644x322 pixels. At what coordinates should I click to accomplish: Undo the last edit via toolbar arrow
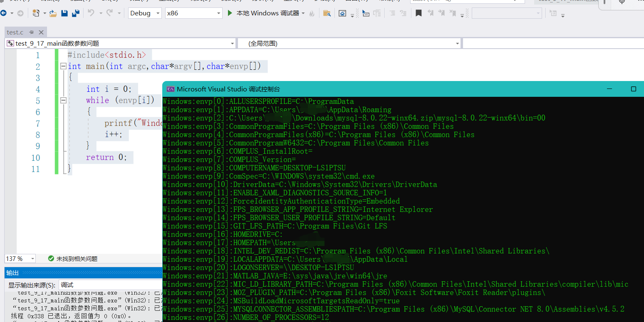tap(91, 13)
